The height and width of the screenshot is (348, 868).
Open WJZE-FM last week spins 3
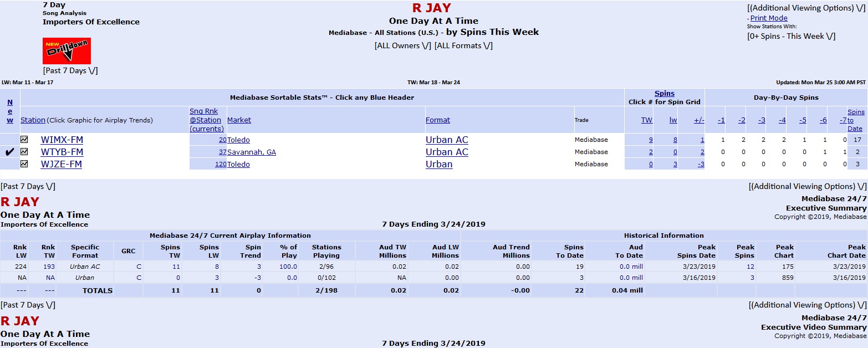(x=675, y=165)
